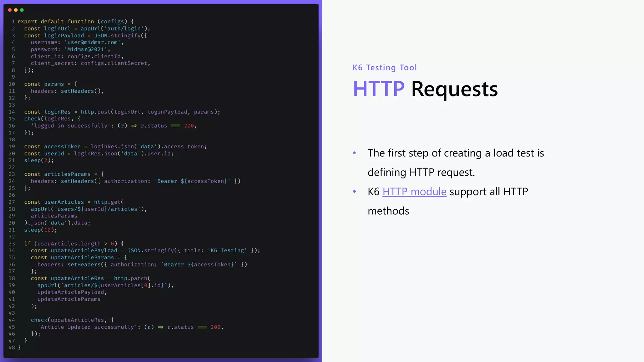Click the word 'methods' in second bullet
The height and width of the screenshot is (362, 644).
[388, 211]
